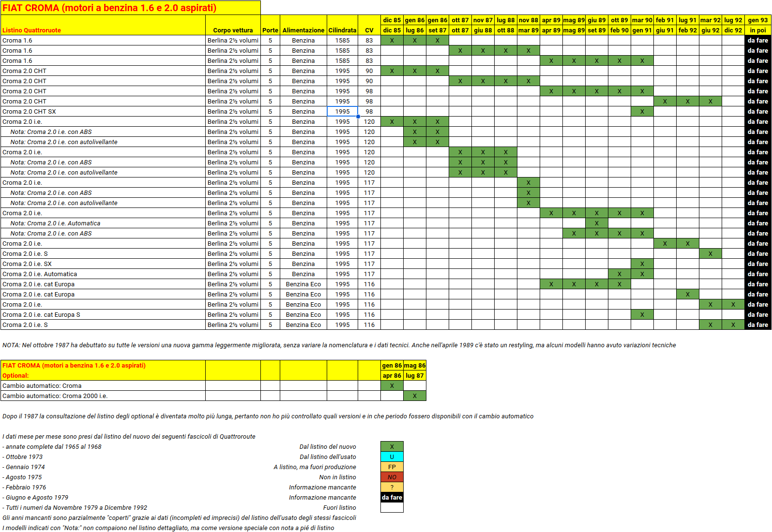Click the 'set 87' header cell
The height and width of the screenshot is (532, 772).
pos(438,30)
